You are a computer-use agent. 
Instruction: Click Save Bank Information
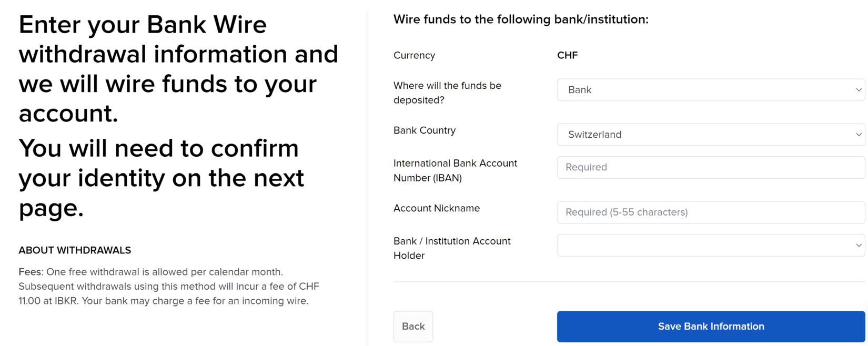[x=711, y=327]
